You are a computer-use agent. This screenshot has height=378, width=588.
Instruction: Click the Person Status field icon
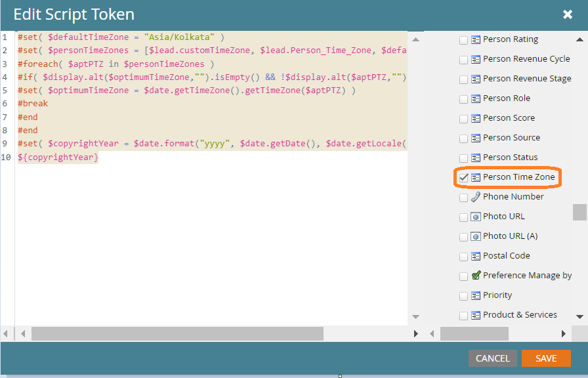[474, 157]
